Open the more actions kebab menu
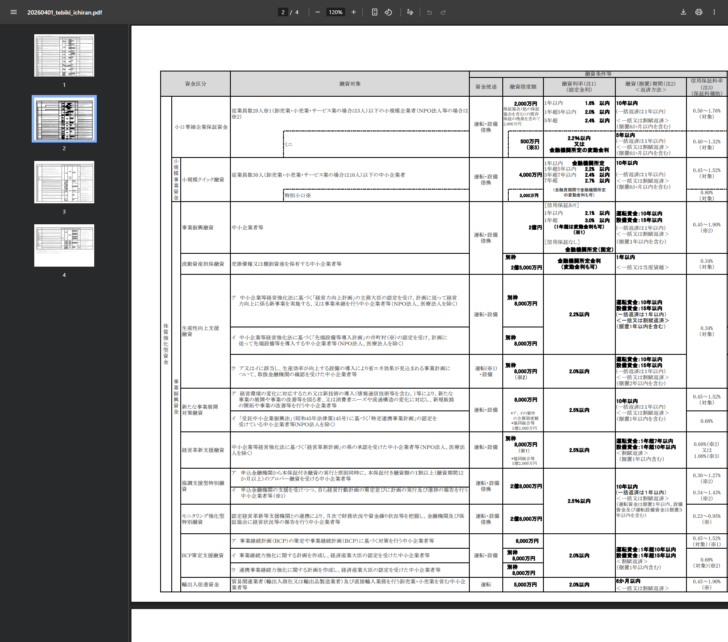The height and width of the screenshot is (642, 728). (x=714, y=12)
